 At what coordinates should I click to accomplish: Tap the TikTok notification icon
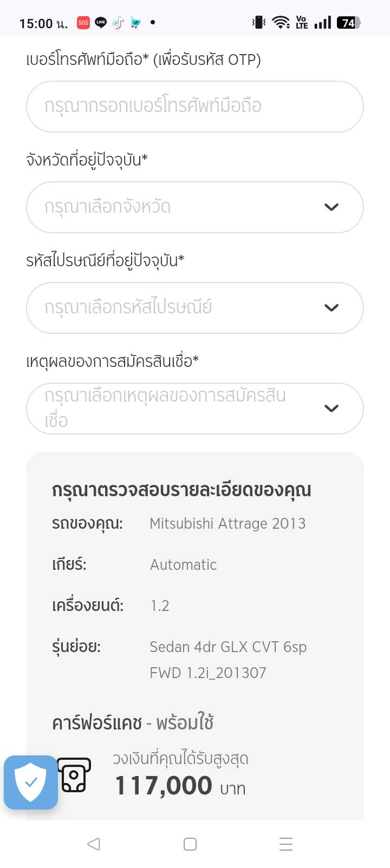click(118, 23)
